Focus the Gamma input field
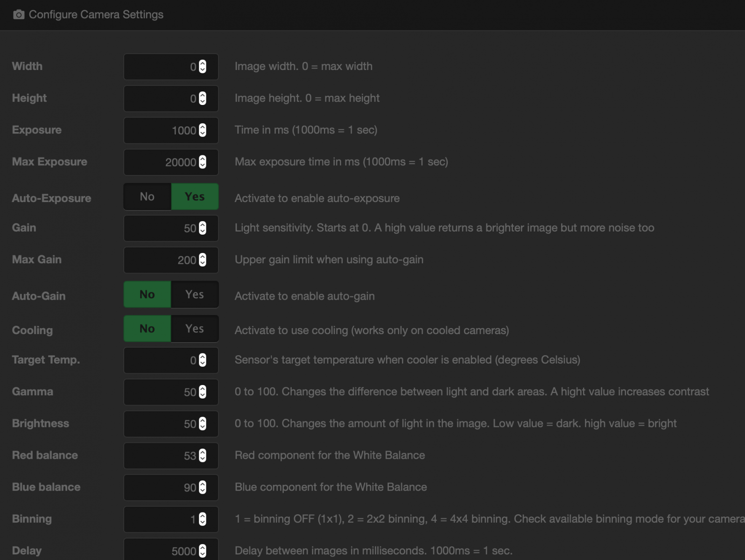 (x=171, y=392)
